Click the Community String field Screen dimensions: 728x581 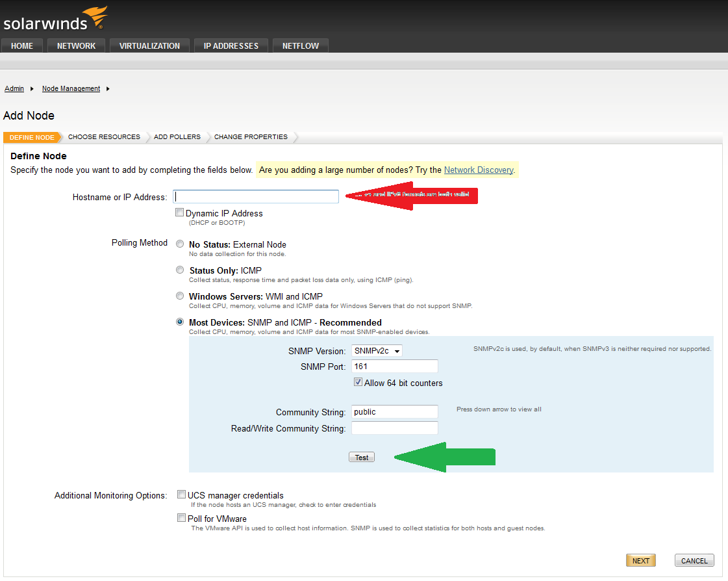(395, 412)
